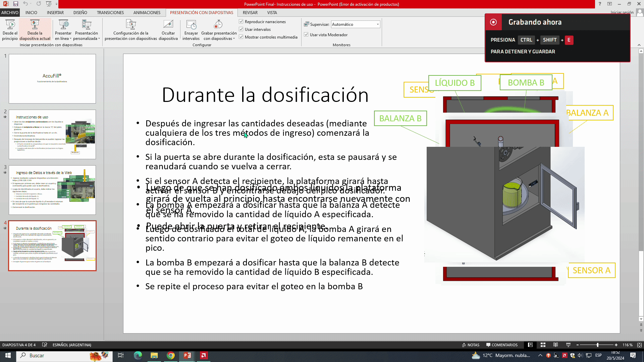Switch to slide sorter view icon
Screen dimensions: 644x362
pyautogui.click(x=543, y=345)
